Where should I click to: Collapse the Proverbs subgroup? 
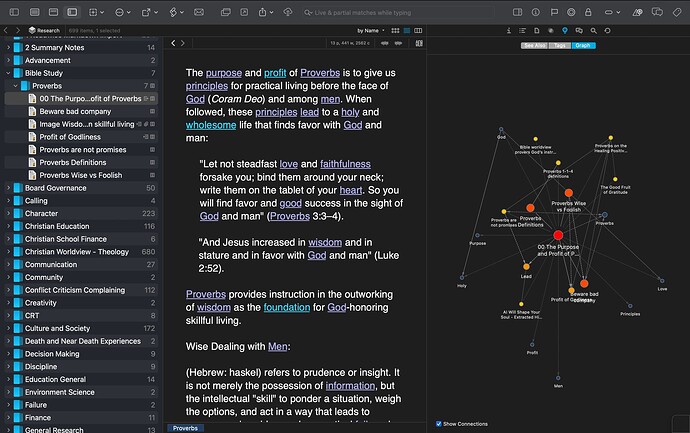[15, 86]
